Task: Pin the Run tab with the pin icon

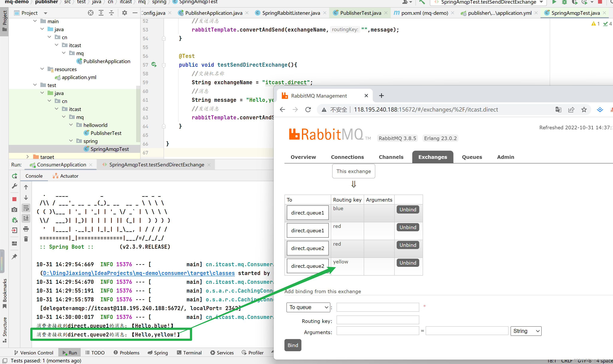Action: (x=15, y=257)
